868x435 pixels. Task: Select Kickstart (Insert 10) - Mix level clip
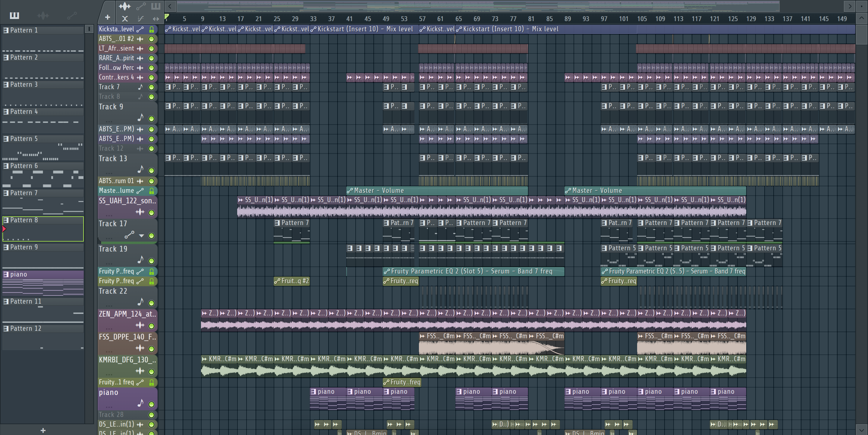click(364, 29)
